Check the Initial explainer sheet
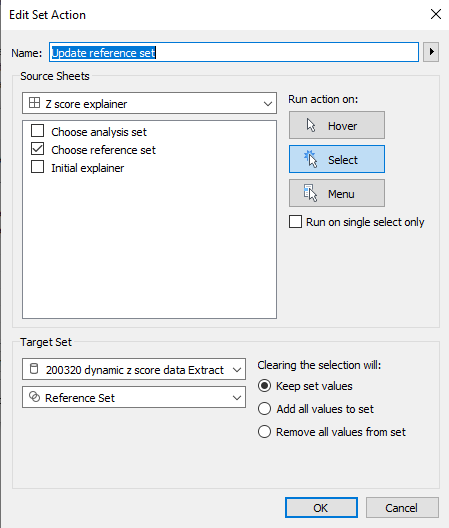 [37, 167]
